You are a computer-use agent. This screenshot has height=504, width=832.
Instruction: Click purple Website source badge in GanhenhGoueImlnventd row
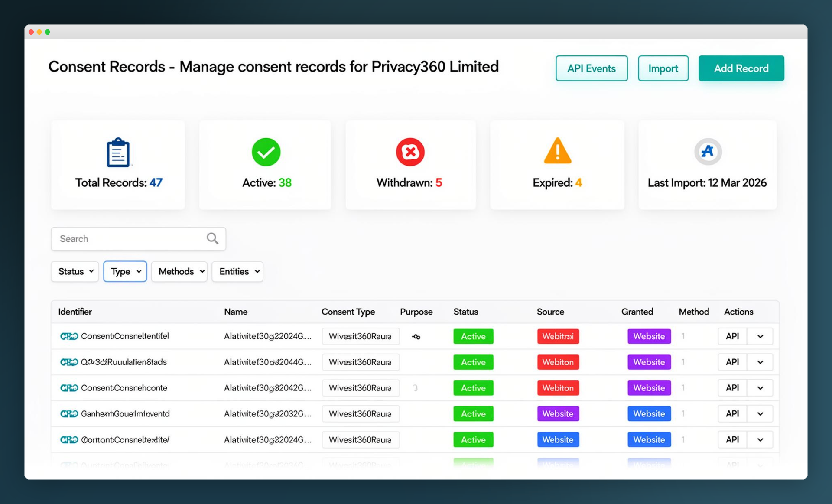[558, 414]
